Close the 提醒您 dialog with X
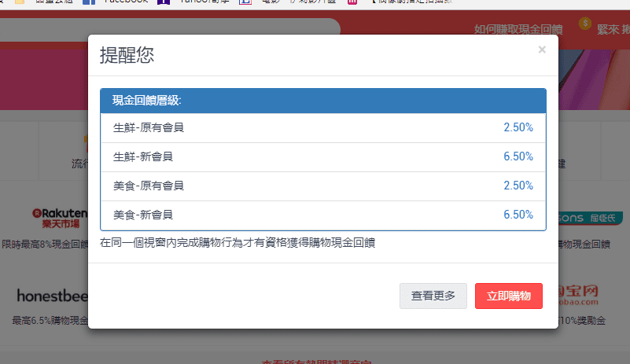630x364 pixels. tap(541, 50)
